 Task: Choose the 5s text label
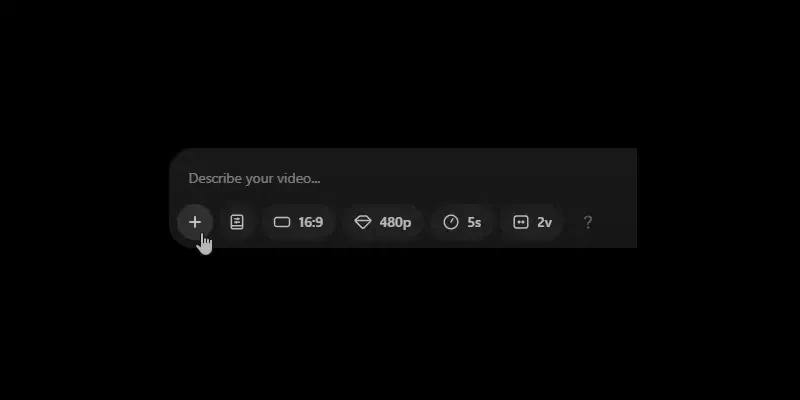474,222
